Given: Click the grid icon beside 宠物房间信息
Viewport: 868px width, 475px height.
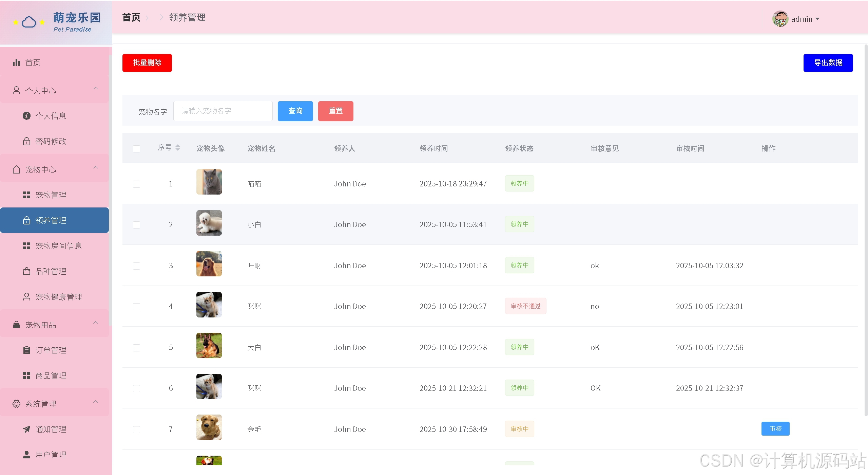Looking at the screenshot, I should pyautogui.click(x=26, y=246).
